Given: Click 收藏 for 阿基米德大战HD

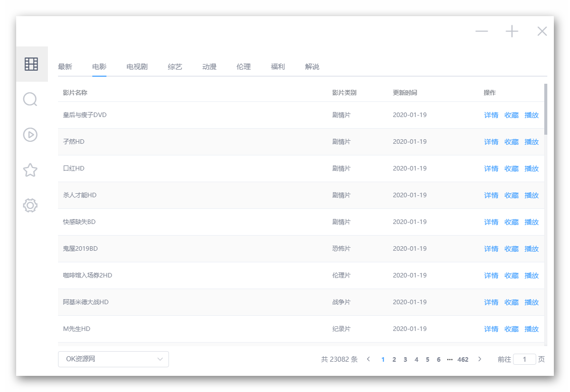Looking at the screenshot, I should pos(511,302).
